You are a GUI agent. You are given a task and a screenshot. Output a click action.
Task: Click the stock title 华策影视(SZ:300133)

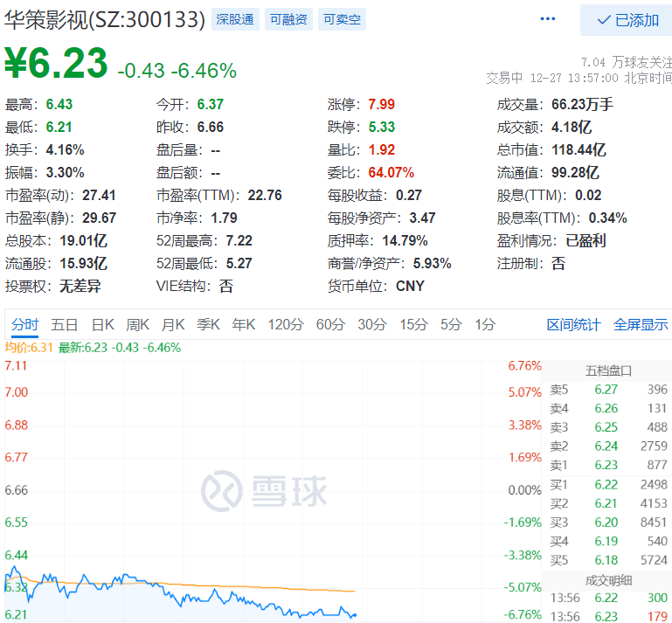tap(105, 20)
